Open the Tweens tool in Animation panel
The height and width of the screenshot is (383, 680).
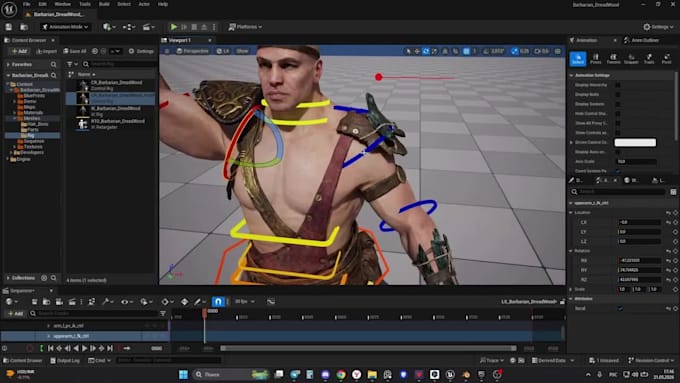tap(613, 59)
